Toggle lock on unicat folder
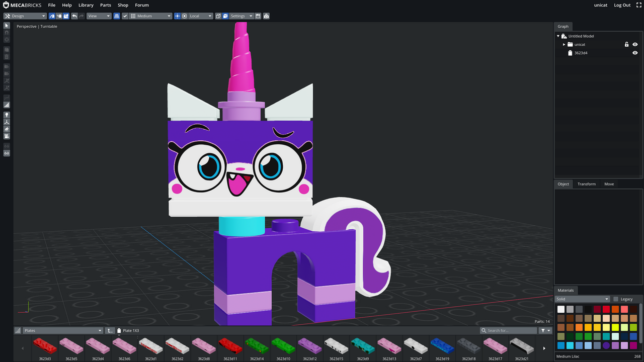 626,44
